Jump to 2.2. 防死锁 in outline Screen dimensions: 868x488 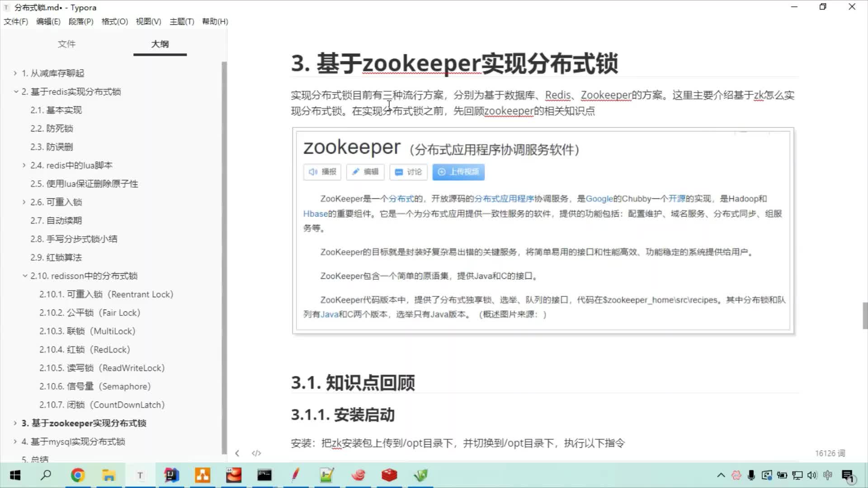[52, 129]
